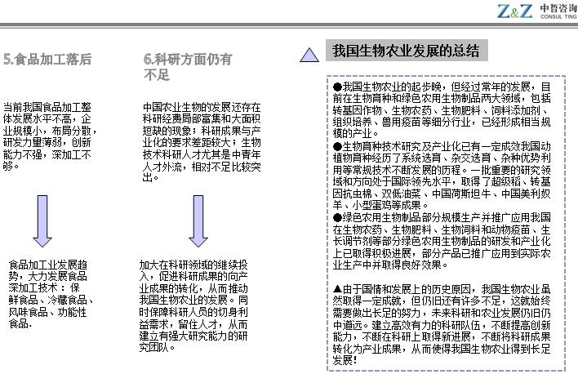This screenshot has height=392, width=578.
Task: Select the down arrow under research funding text
Action: 198,220
